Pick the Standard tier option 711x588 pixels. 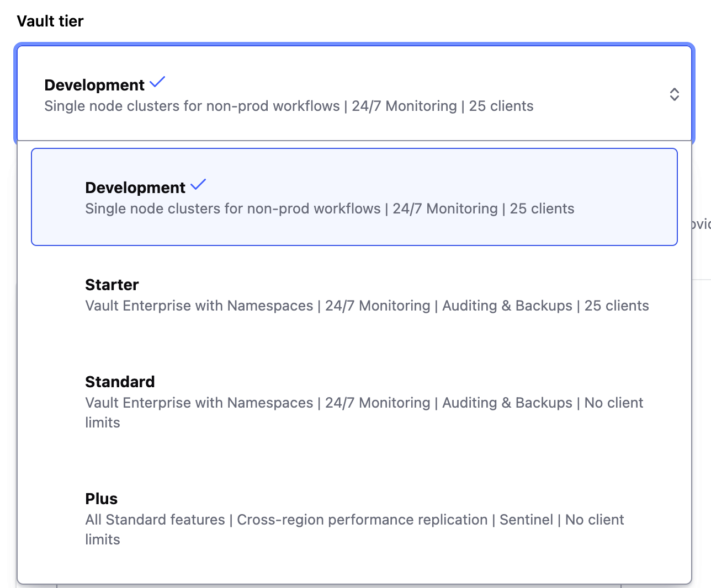click(x=354, y=402)
